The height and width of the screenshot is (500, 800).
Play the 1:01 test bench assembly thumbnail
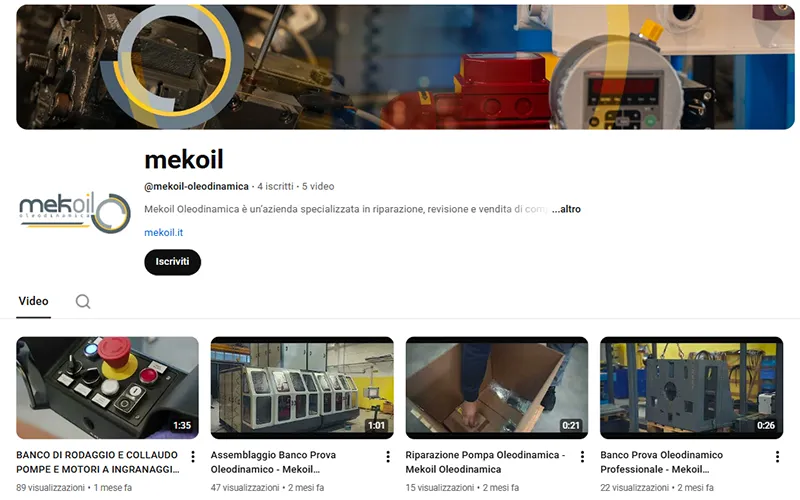[x=302, y=388]
